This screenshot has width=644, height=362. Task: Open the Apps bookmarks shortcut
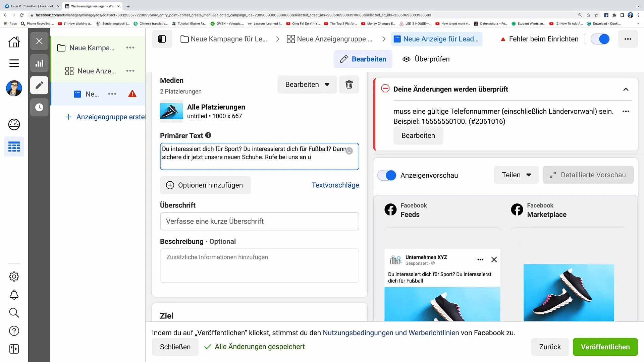(x=10, y=23)
